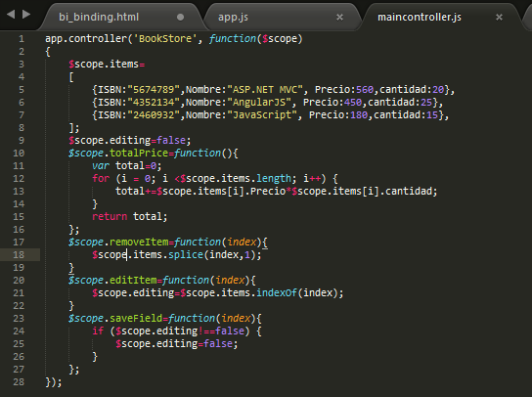Click line number 23 in the gutter

[x=19, y=318]
